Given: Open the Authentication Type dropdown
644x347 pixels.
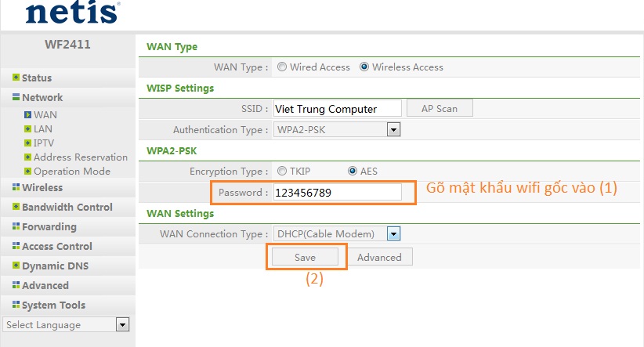Looking at the screenshot, I should click(x=393, y=130).
